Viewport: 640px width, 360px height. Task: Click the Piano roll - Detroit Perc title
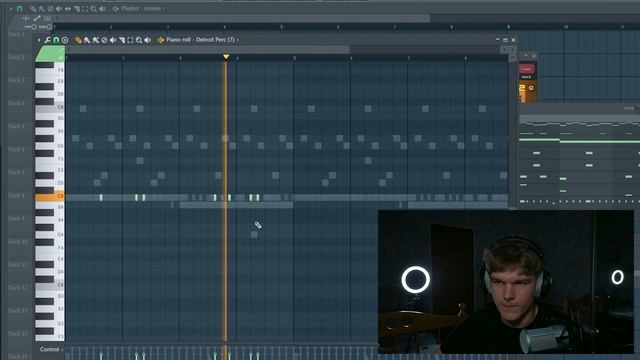[200, 40]
